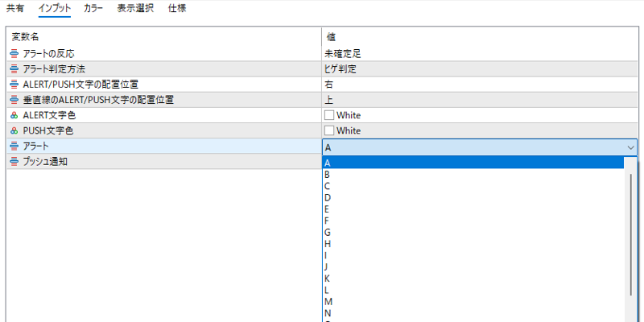
Task: Click color icon beside PUSH文字色
Action: click(14, 131)
